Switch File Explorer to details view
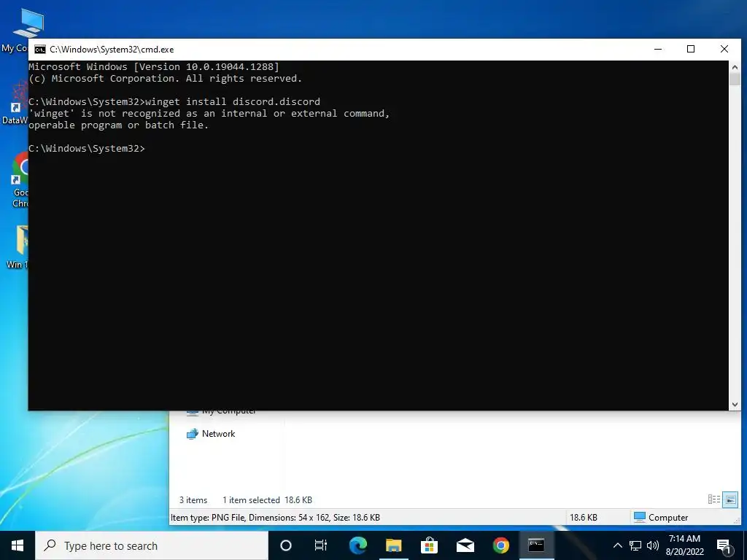747x560 pixels. pos(713,499)
